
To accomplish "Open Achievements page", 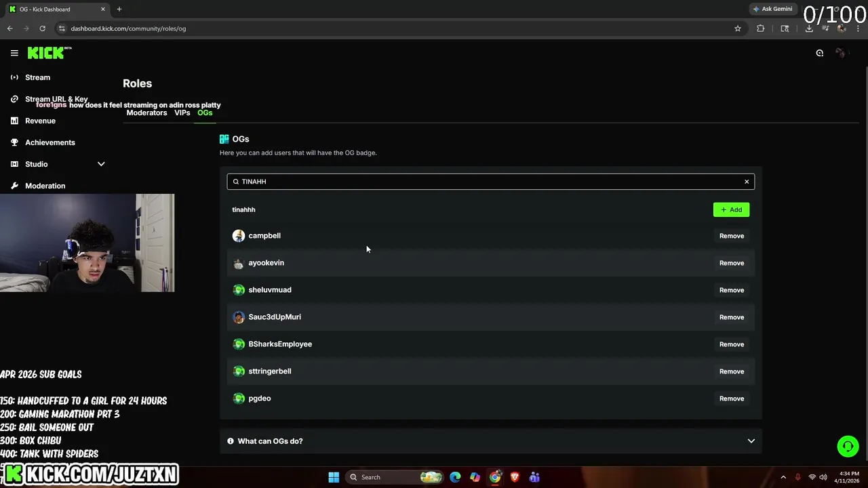I will 50,142.
